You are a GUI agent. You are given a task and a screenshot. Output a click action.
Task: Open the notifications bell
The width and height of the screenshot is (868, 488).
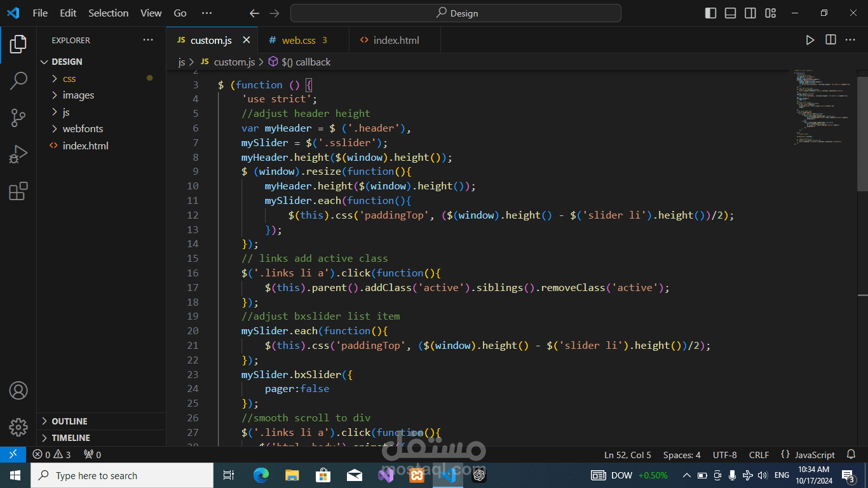click(x=851, y=455)
